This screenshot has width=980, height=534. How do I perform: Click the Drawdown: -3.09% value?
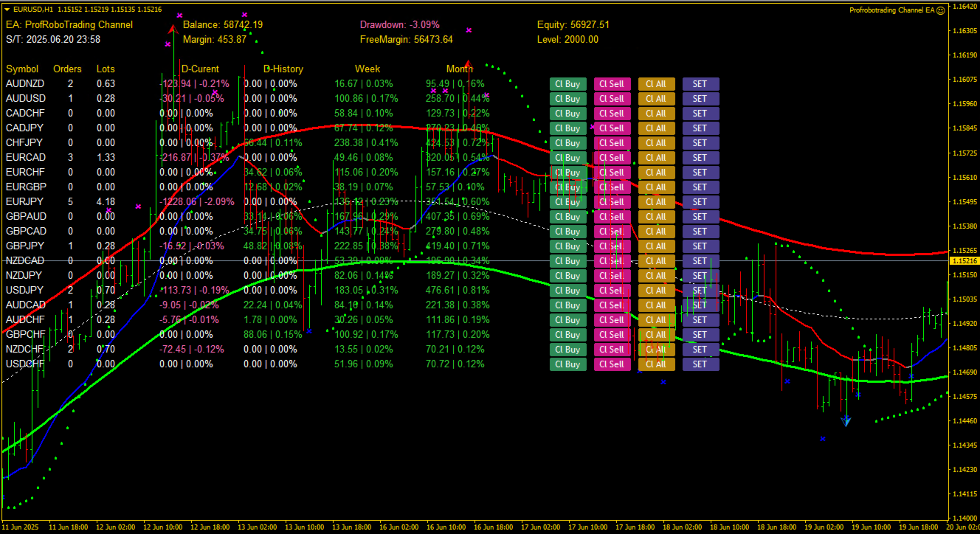pyautogui.click(x=400, y=24)
